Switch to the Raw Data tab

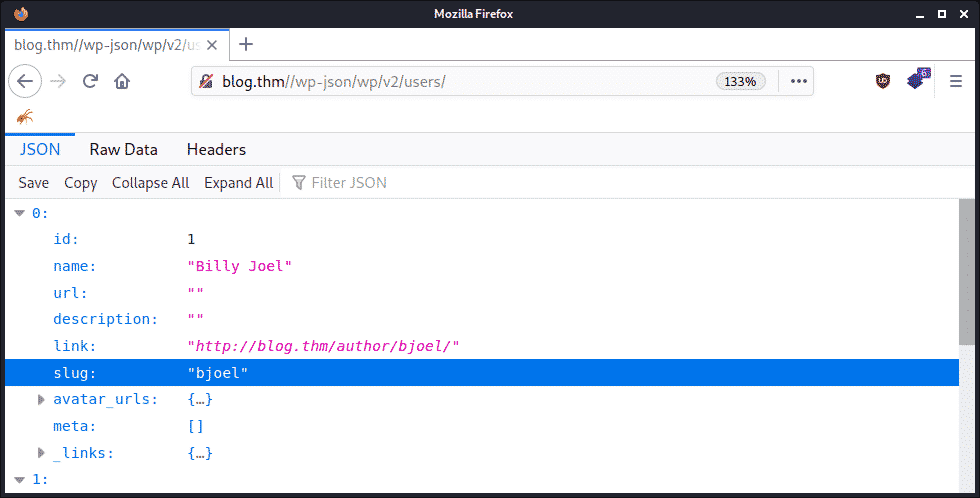124,149
